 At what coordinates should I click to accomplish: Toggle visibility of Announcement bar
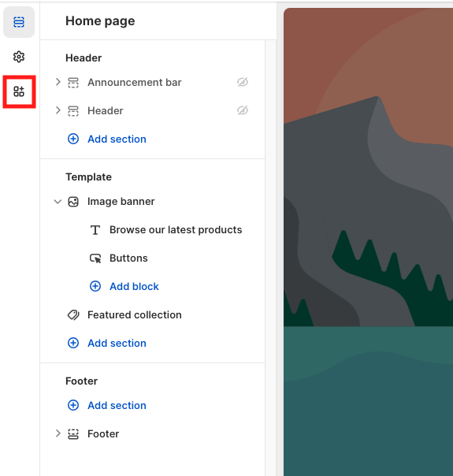(x=243, y=82)
